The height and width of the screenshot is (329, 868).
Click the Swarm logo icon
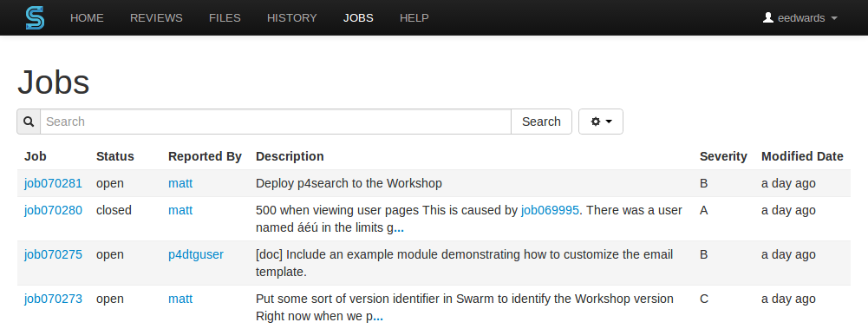click(35, 17)
